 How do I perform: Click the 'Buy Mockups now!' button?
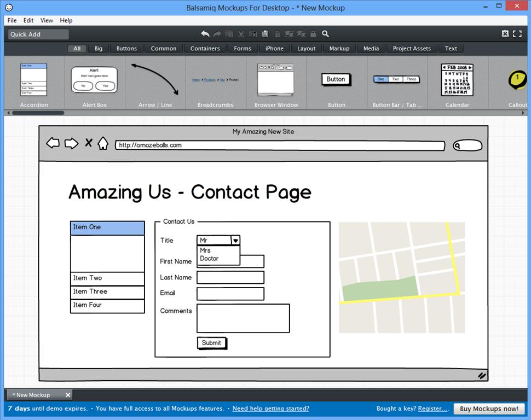(x=489, y=409)
